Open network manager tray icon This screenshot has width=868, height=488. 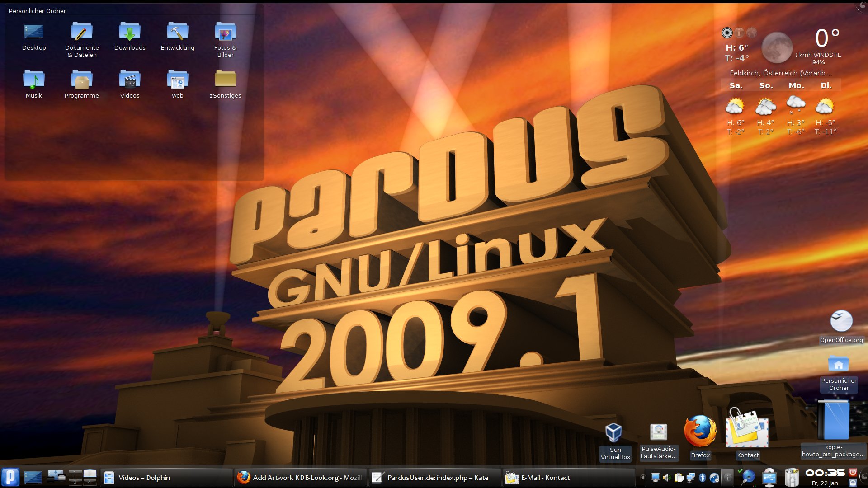coord(690,478)
